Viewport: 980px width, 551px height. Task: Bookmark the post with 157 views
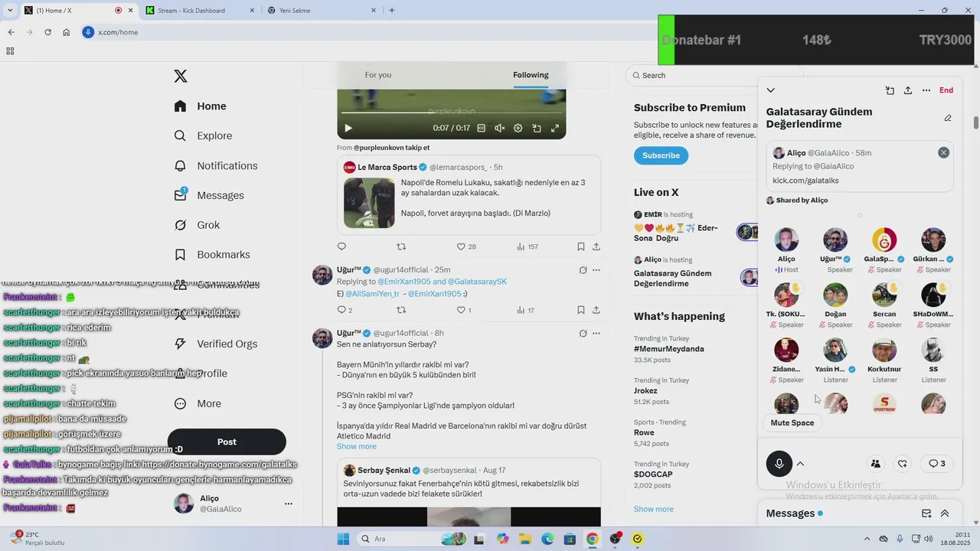tap(581, 246)
